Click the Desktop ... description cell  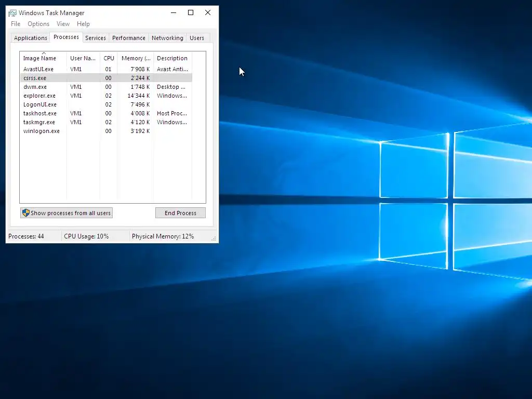(171, 87)
